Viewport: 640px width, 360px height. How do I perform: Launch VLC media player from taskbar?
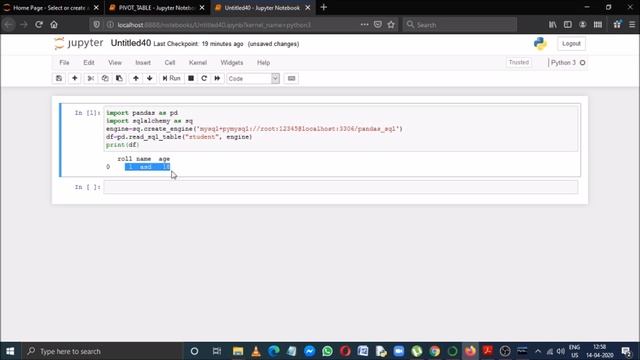tap(256, 351)
